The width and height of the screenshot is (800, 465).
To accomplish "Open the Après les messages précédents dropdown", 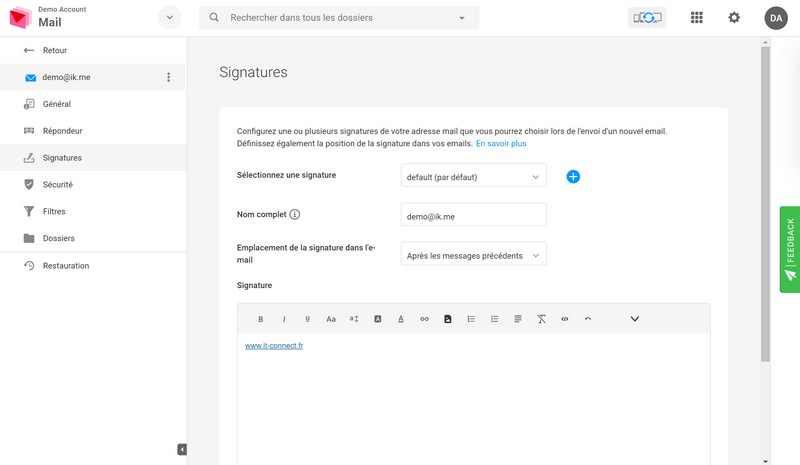I will coord(473,255).
